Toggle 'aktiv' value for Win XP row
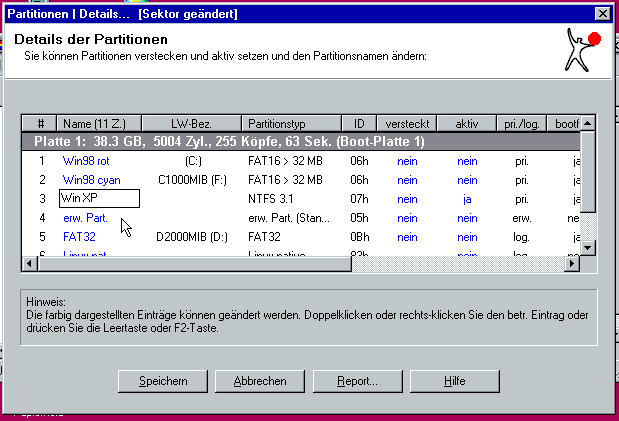The width and height of the screenshot is (619, 421). pyautogui.click(x=467, y=198)
